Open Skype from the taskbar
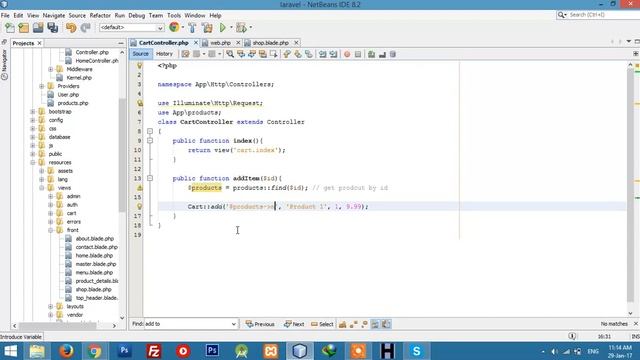Viewport: 640px width, 360px height. click(416, 351)
